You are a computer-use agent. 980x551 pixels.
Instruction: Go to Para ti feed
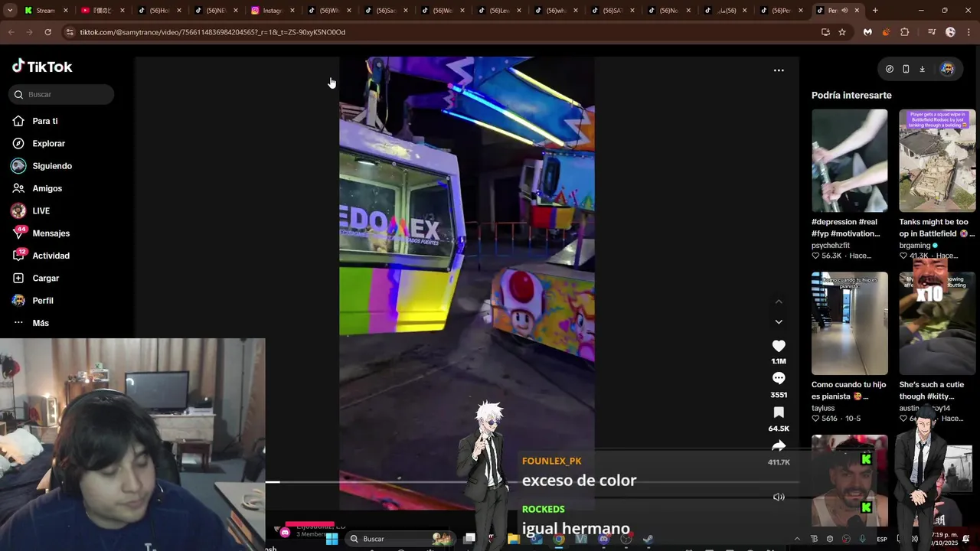(44, 121)
